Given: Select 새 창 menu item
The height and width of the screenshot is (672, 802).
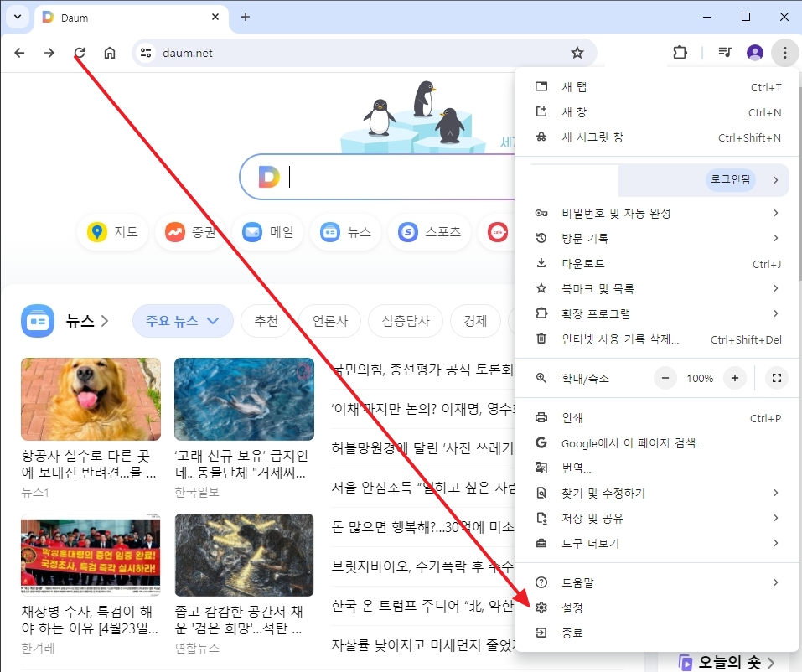Looking at the screenshot, I should pos(657,112).
